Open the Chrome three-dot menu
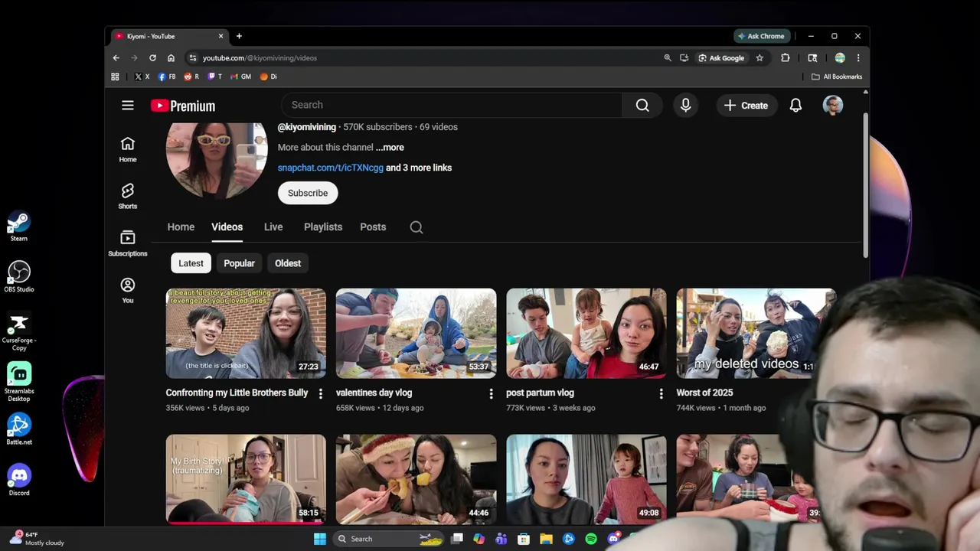The image size is (980, 551). coord(858,58)
